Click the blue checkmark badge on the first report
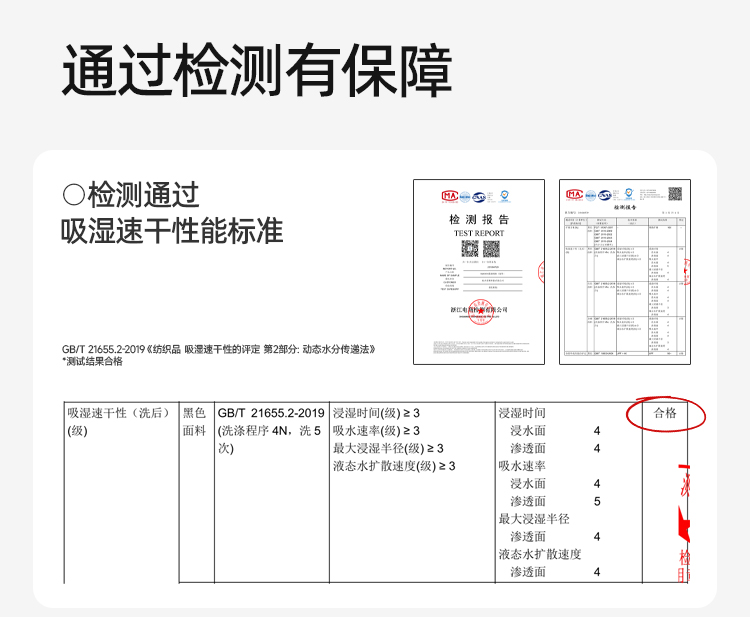The width and height of the screenshot is (750, 617). [504, 196]
